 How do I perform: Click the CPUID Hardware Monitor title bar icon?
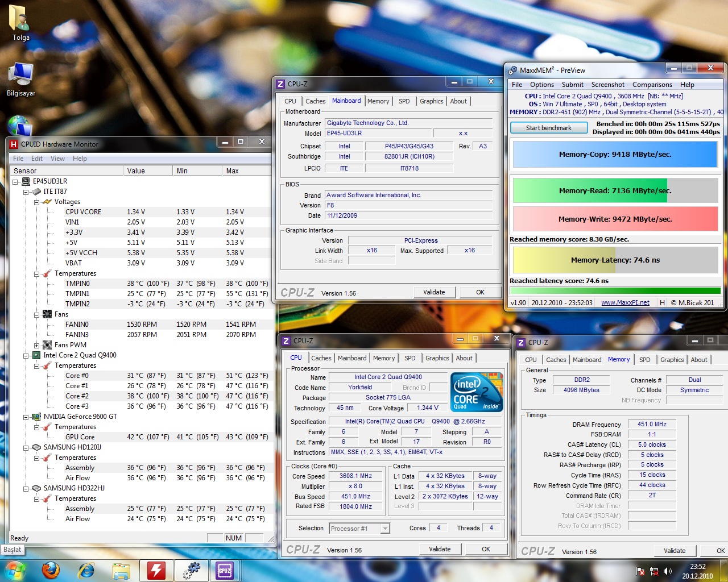click(14, 144)
